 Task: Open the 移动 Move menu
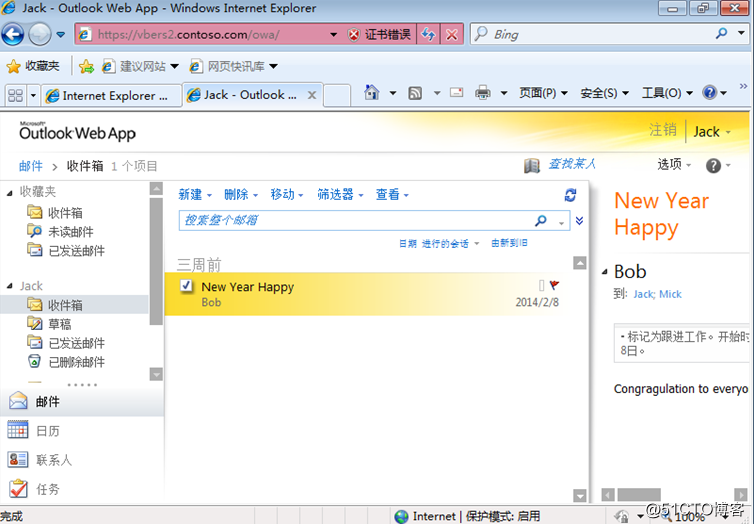point(287,194)
